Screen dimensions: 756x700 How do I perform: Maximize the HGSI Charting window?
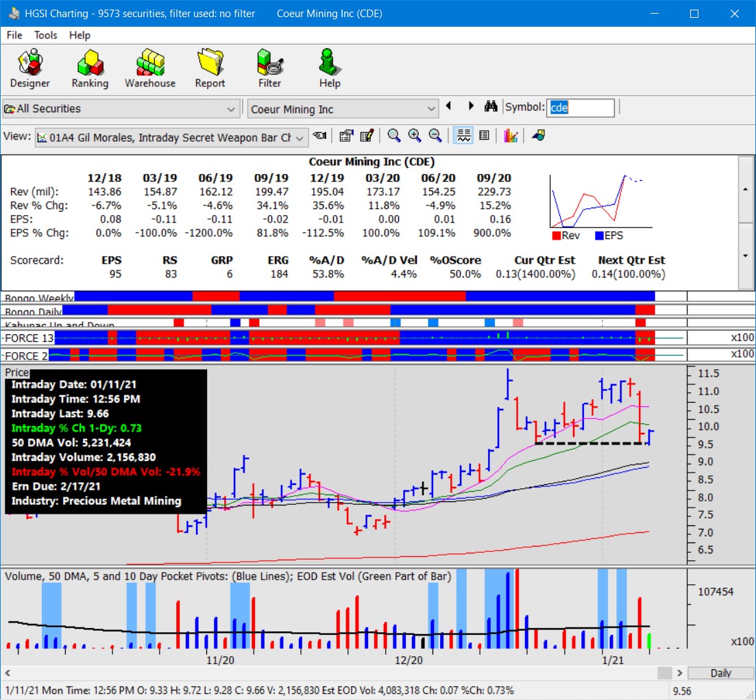click(x=694, y=14)
